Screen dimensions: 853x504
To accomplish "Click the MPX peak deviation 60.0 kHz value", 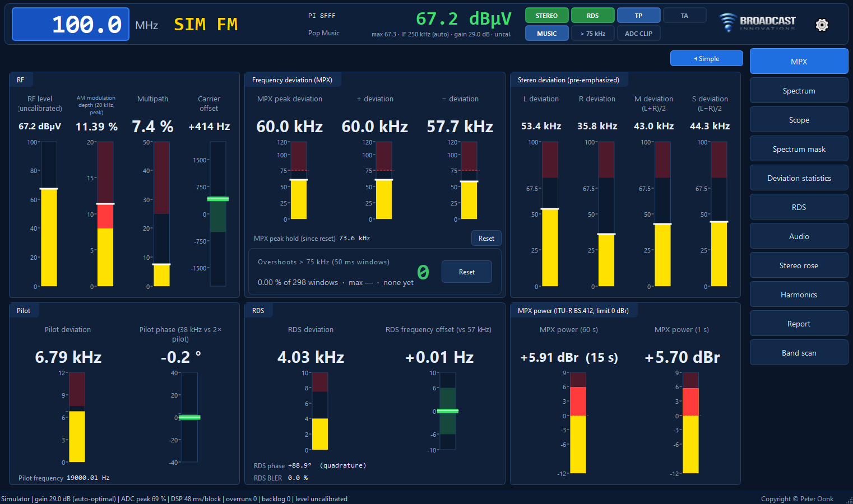I will tap(289, 127).
